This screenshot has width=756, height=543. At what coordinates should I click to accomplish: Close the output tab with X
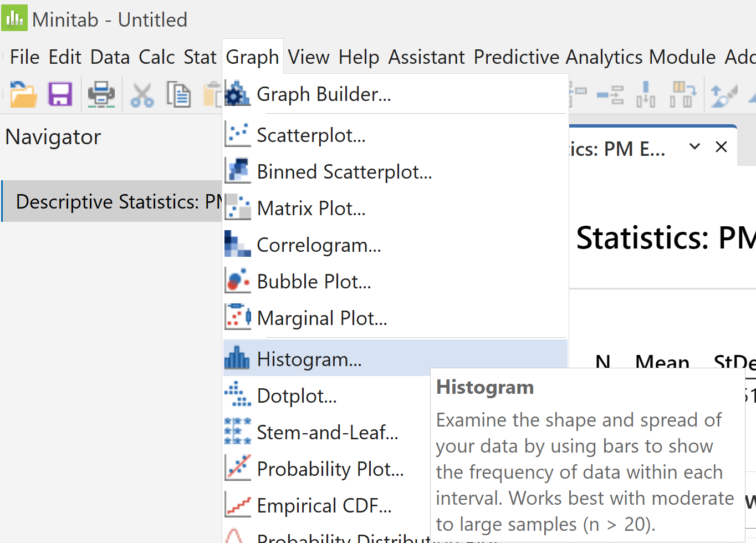(721, 146)
